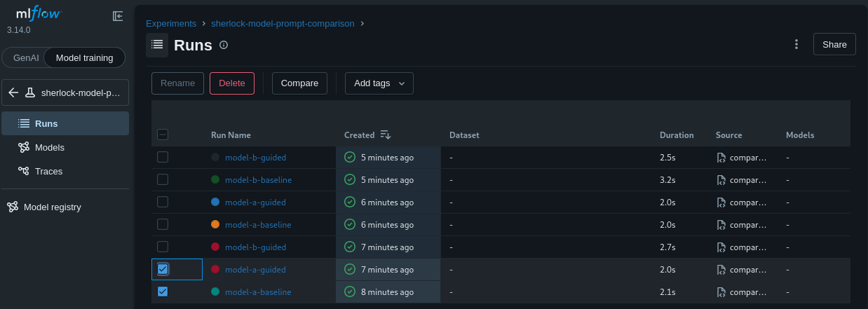
Task: Click the Compare button
Action: [x=299, y=83]
